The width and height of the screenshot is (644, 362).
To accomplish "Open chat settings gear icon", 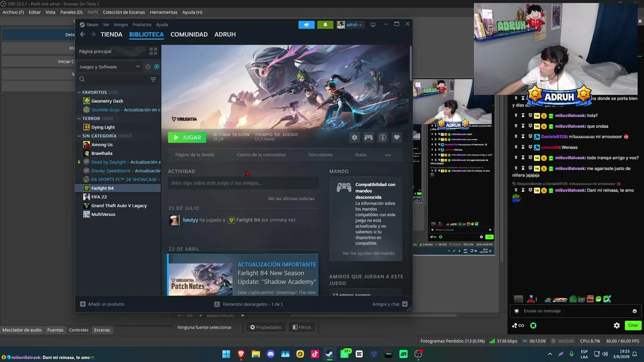I will tap(617, 326).
